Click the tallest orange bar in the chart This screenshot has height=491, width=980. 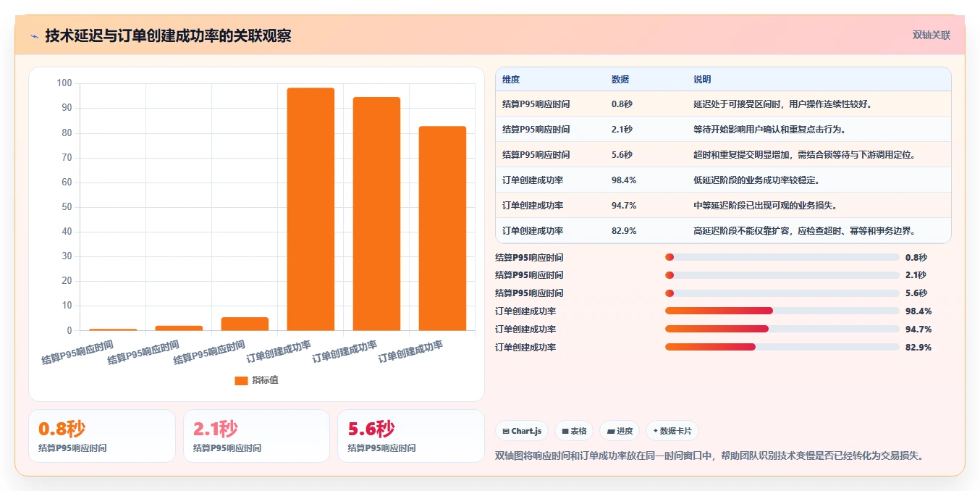coord(311,209)
